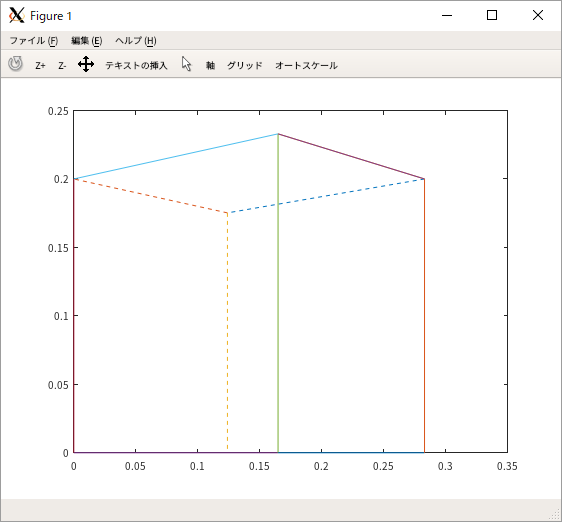Click the light blue top edge line
Image resolution: width=562 pixels, height=522 pixels.
[x=176, y=156]
